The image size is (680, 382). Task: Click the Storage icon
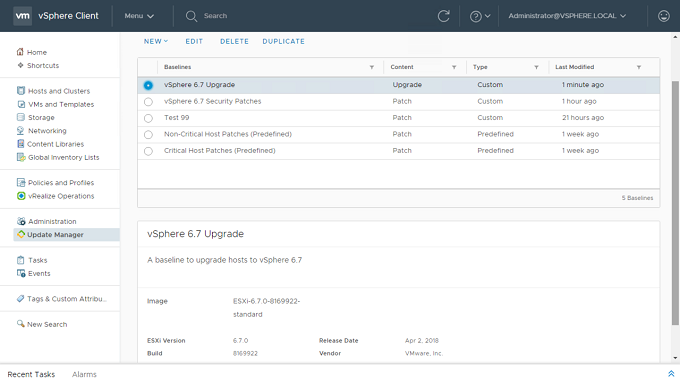[21, 117]
